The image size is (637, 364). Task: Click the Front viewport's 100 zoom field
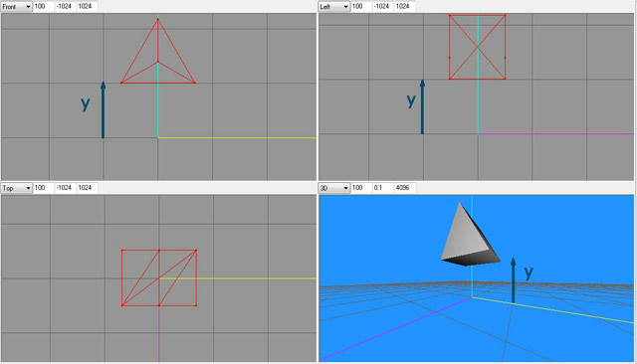coord(44,7)
